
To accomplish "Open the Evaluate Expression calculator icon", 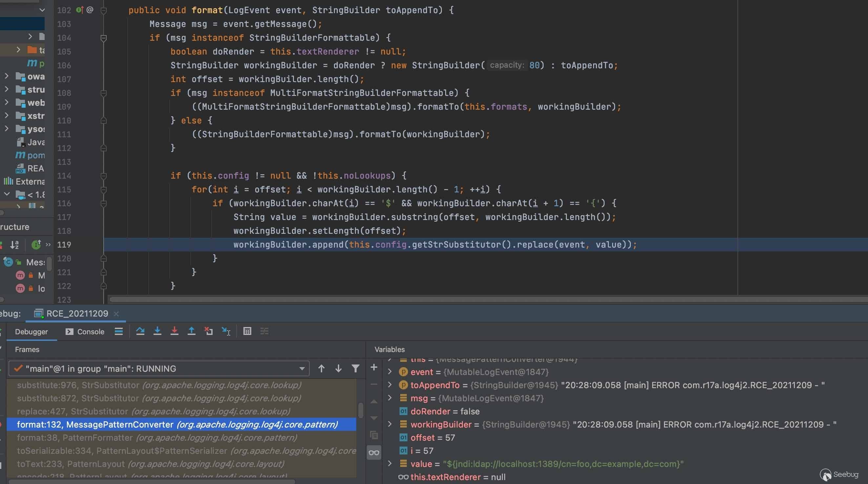I will point(247,331).
